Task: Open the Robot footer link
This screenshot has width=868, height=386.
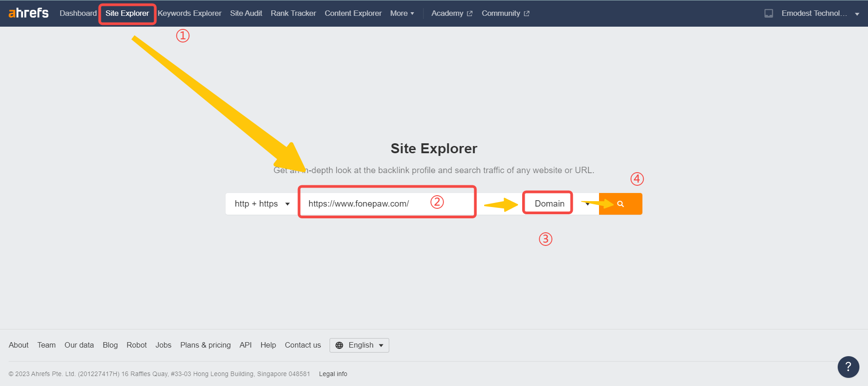Action: [137, 345]
